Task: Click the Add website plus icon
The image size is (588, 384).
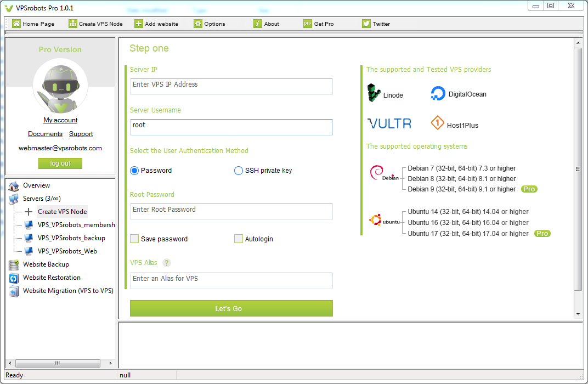Action: [139, 24]
